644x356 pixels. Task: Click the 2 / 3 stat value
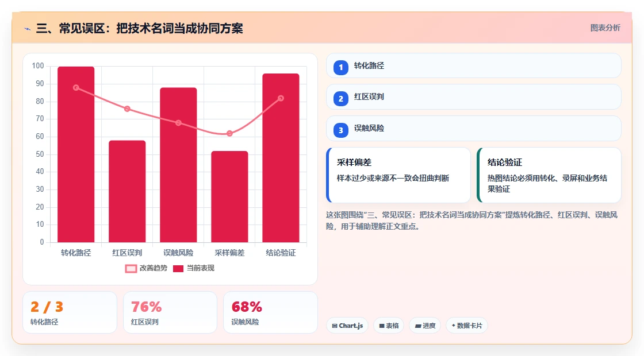coord(47,307)
